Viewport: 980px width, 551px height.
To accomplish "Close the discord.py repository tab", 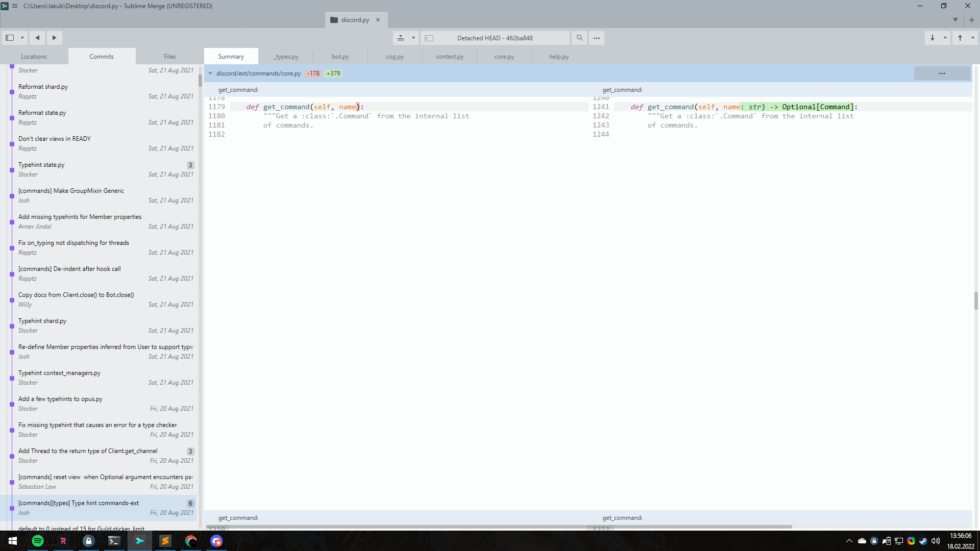I will [378, 20].
